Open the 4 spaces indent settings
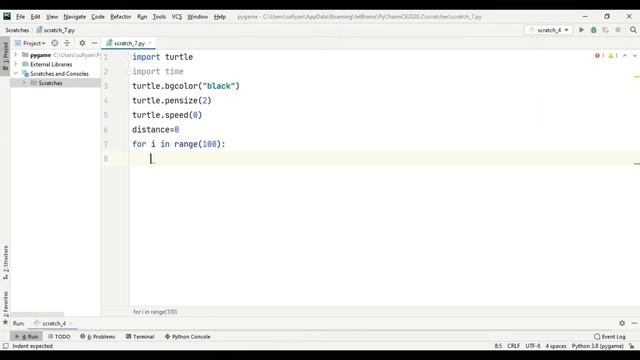This screenshot has width=640, height=360. (556, 346)
